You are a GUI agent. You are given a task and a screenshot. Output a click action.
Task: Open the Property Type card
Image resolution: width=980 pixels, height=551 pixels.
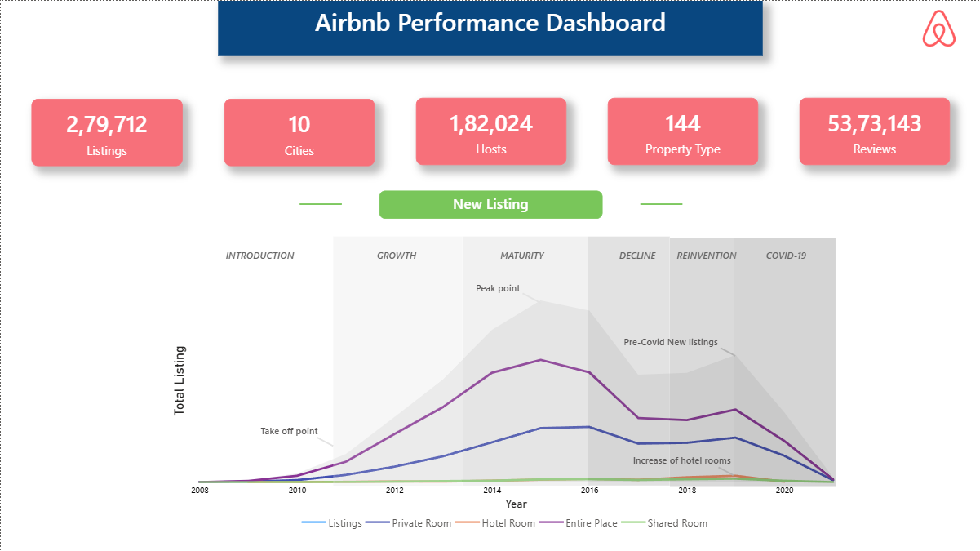[683, 132]
